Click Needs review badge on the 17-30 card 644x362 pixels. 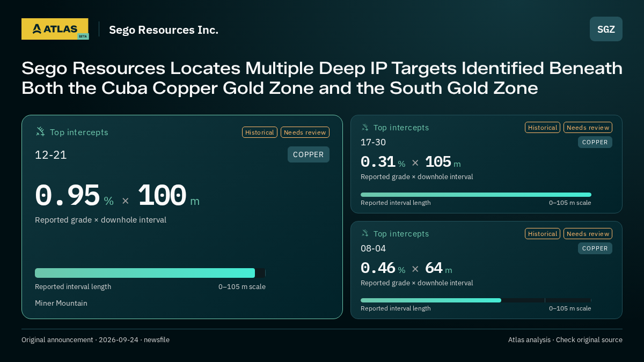[588, 128]
